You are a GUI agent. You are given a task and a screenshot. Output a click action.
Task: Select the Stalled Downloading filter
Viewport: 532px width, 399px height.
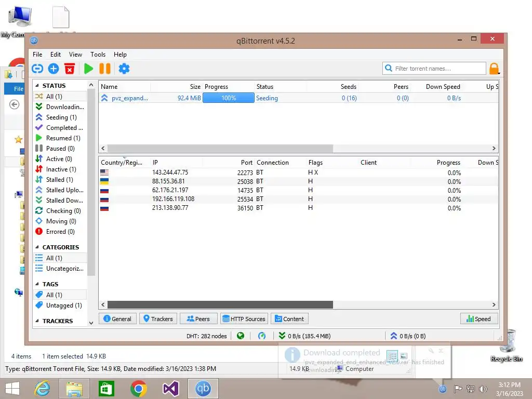pyautogui.click(x=60, y=201)
